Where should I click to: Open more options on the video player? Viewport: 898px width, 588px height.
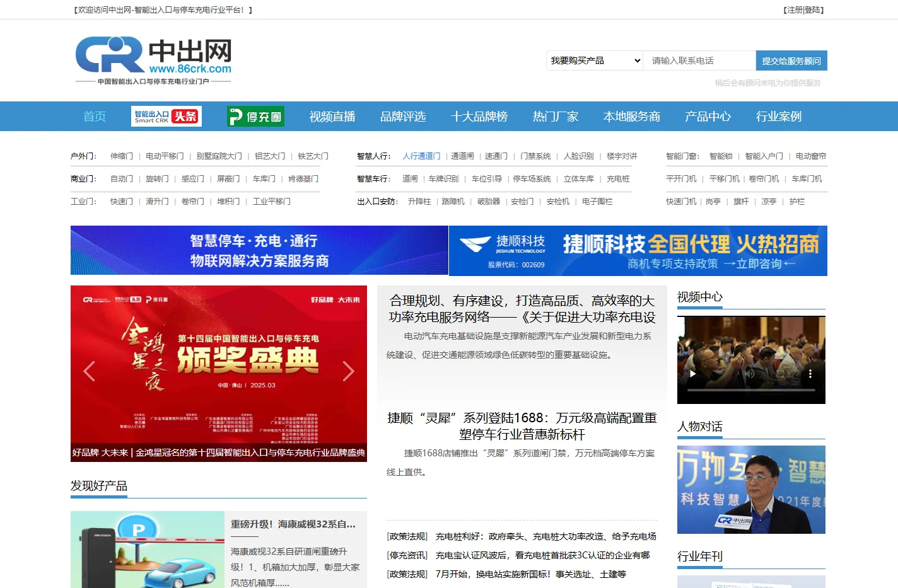point(810,374)
